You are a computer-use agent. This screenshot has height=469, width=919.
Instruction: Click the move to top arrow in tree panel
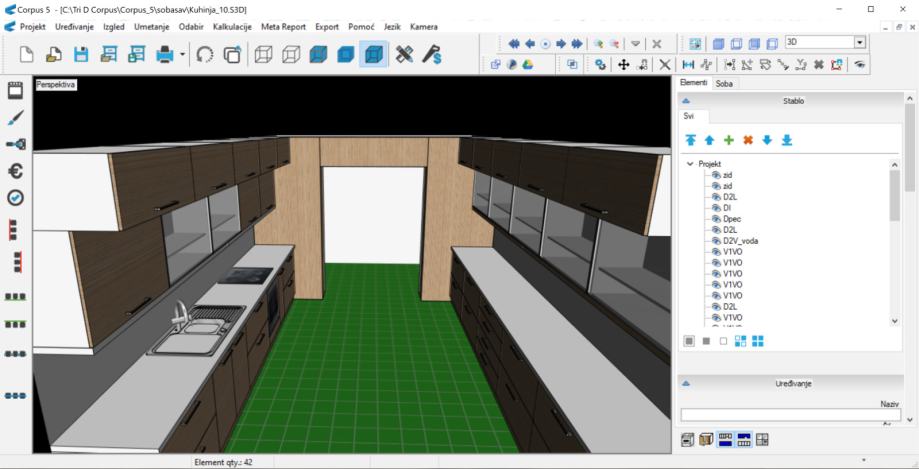point(690,140)
